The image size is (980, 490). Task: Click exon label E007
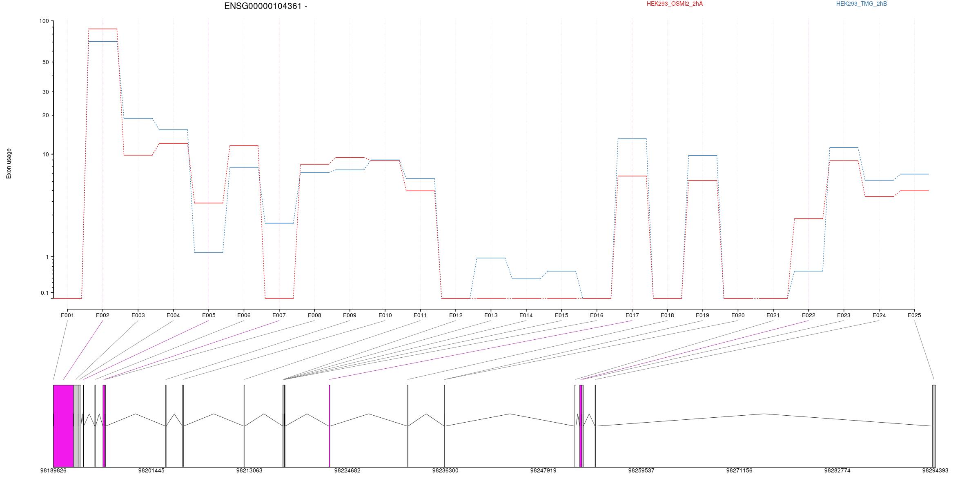(279, 315)
